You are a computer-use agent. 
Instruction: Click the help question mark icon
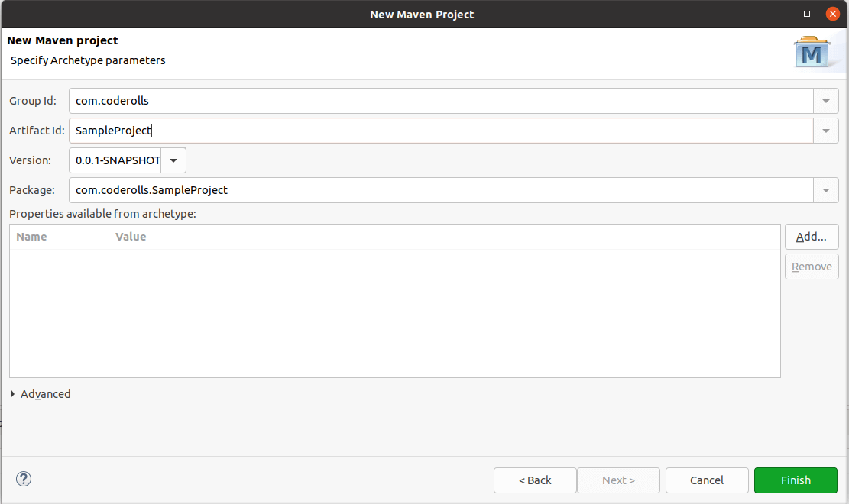coord(23,479)
